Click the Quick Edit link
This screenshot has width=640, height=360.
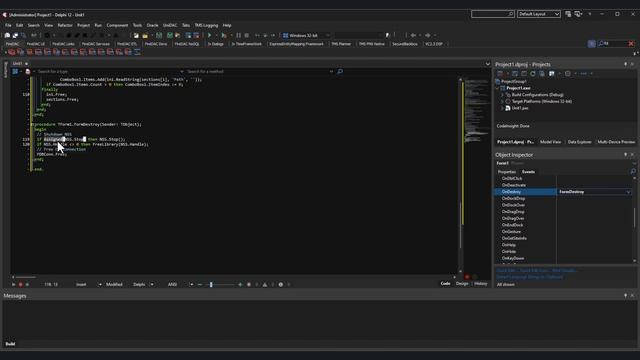(506, 271)
